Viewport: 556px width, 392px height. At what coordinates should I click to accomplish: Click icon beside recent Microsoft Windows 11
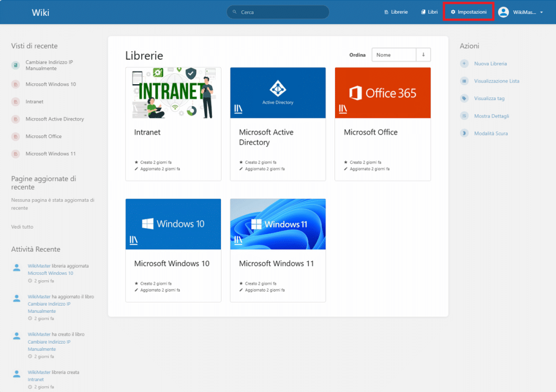click(x=16, y=154)
